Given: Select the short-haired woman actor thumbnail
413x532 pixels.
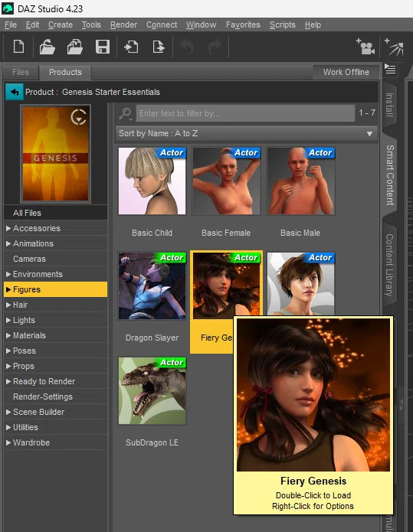Looking at the screenshot, I should coord(300,284).
